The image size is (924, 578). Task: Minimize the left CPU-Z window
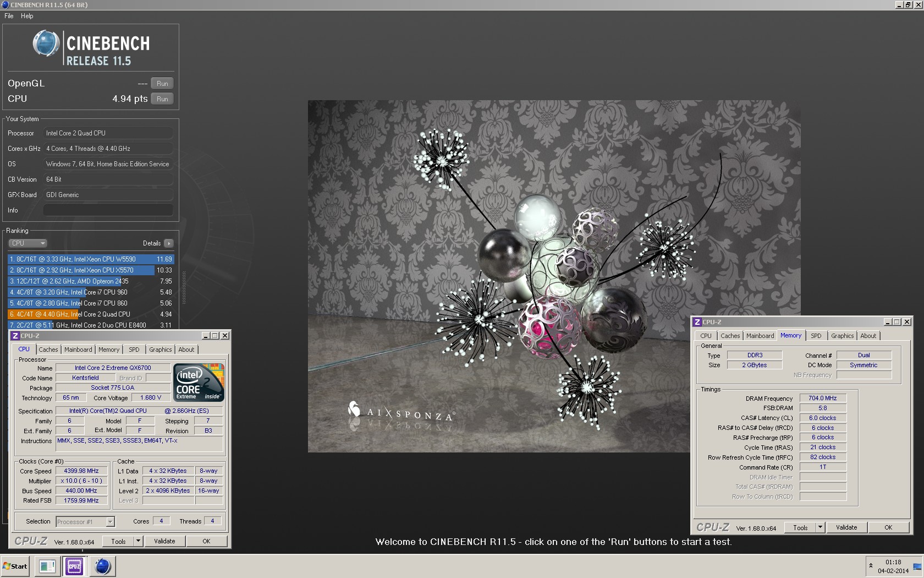point(206,336)
